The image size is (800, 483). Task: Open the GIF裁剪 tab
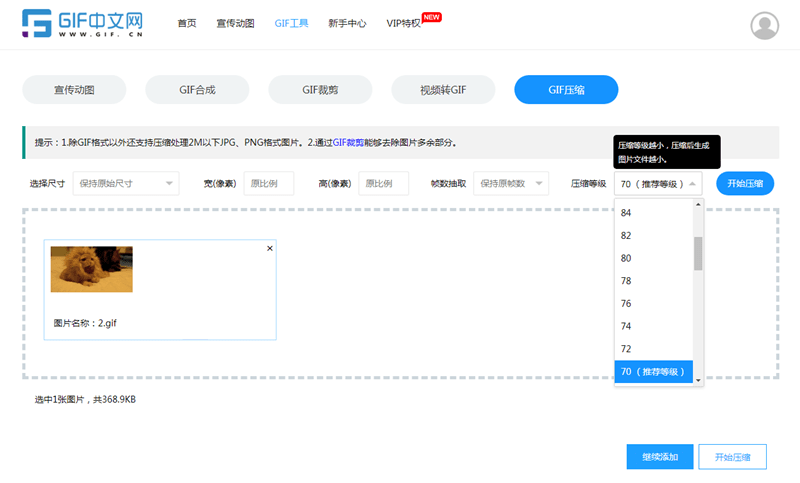[320, 90]
